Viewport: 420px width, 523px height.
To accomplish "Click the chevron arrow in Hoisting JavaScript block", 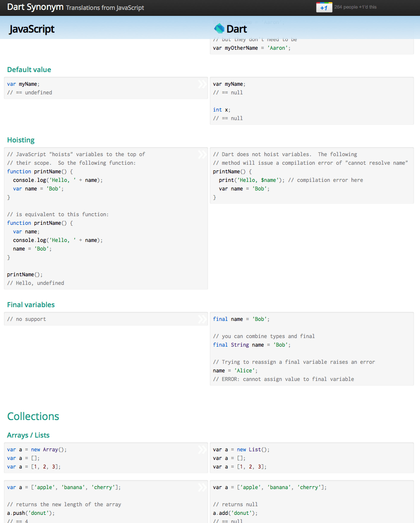I will [202, 154].
